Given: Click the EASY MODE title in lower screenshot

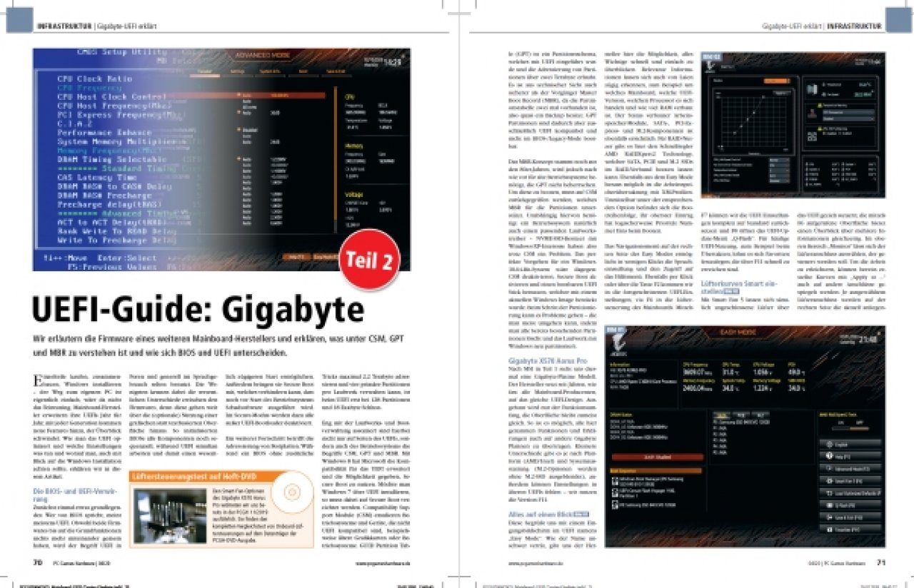Looking at the screenshot, I should pyautogui.click(x=738, y=332).
